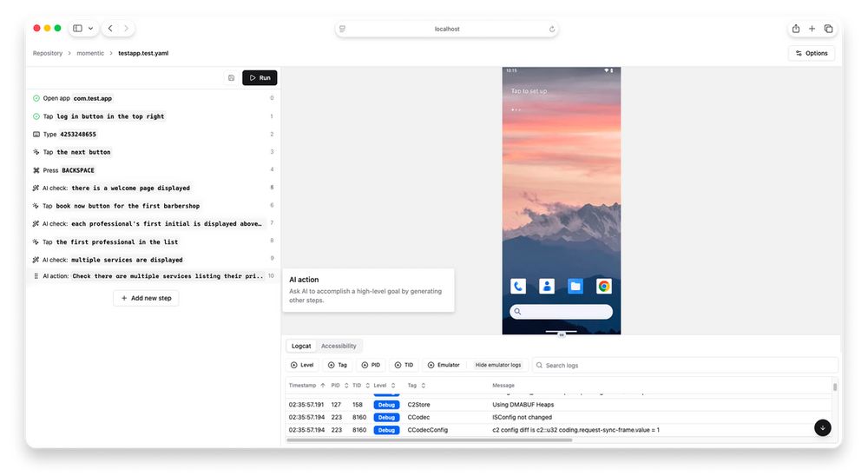This screenshot has width=868, height=476.
Task: Open the Phone app on emulator
Action: (518, 286)
